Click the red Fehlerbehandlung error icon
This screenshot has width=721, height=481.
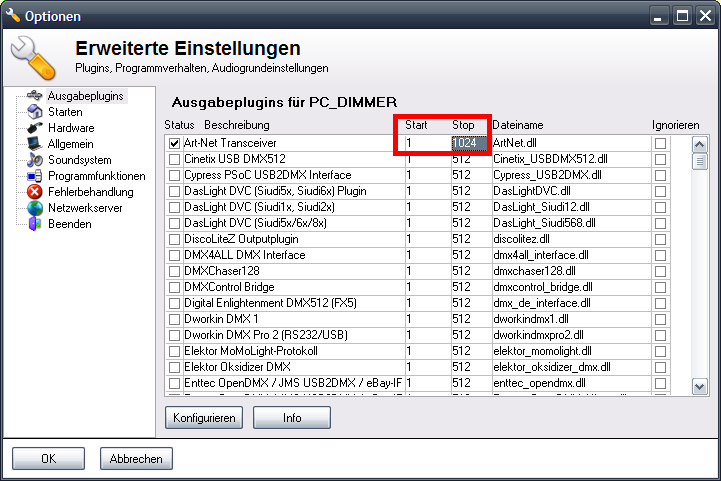pyautogui.click(x=35, y=192)
